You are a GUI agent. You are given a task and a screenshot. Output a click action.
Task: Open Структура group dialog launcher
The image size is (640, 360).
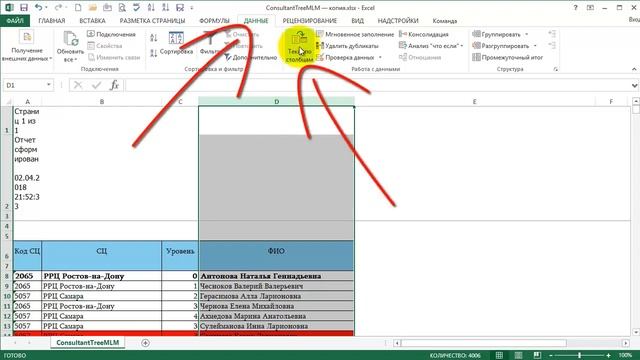556,69
